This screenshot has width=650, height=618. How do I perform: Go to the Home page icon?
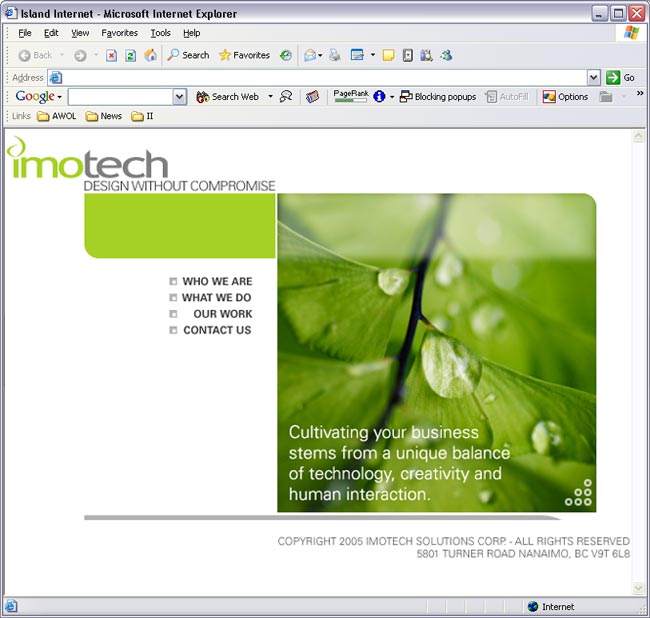(150, 55)
